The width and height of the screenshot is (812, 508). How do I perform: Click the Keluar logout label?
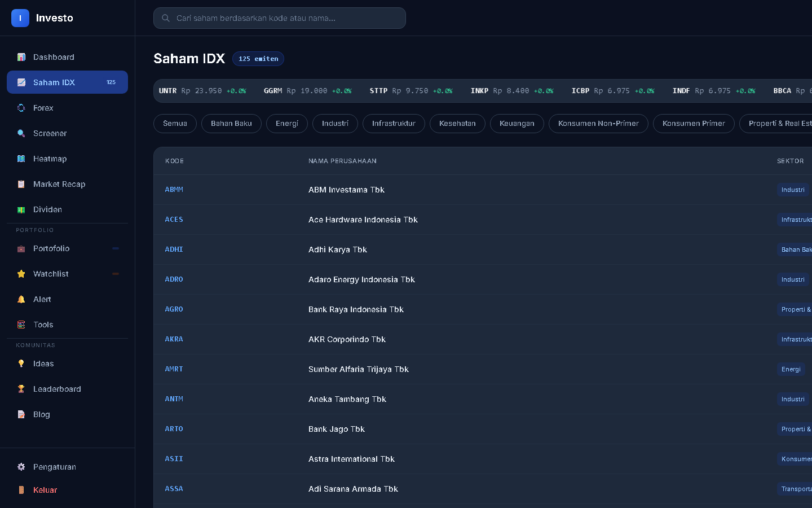point(45,490)
